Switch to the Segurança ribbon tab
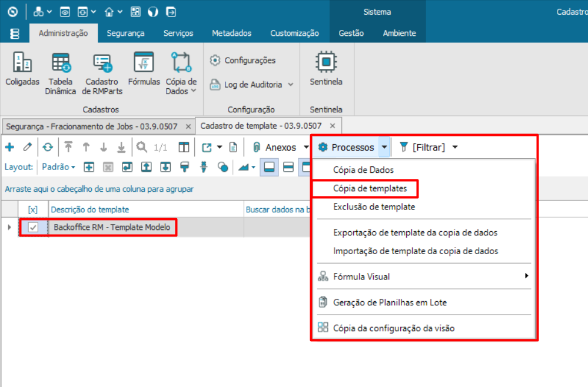The image size is (588, 387). [125, 33]
